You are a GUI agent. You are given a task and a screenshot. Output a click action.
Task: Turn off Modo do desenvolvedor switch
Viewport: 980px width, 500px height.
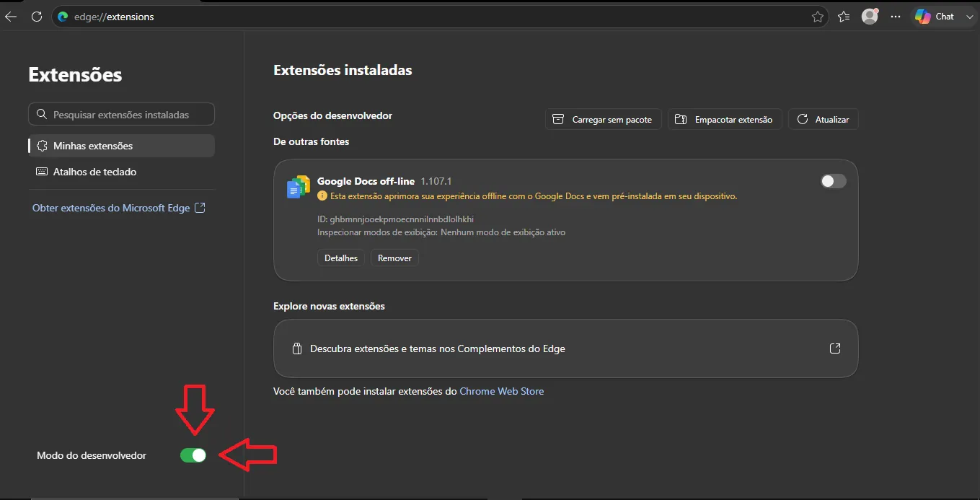click(x=193, y=455)
